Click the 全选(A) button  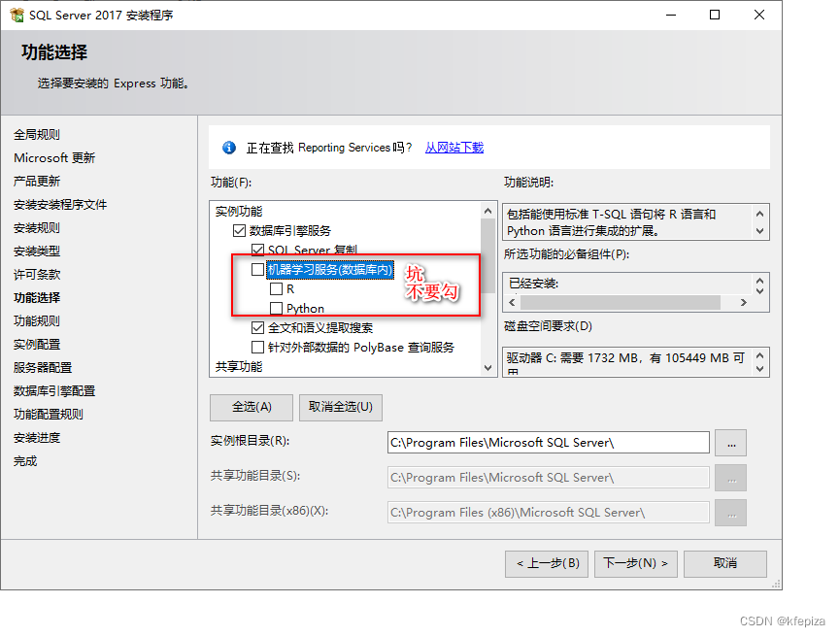pyautogui.click(x=252, y=407)
